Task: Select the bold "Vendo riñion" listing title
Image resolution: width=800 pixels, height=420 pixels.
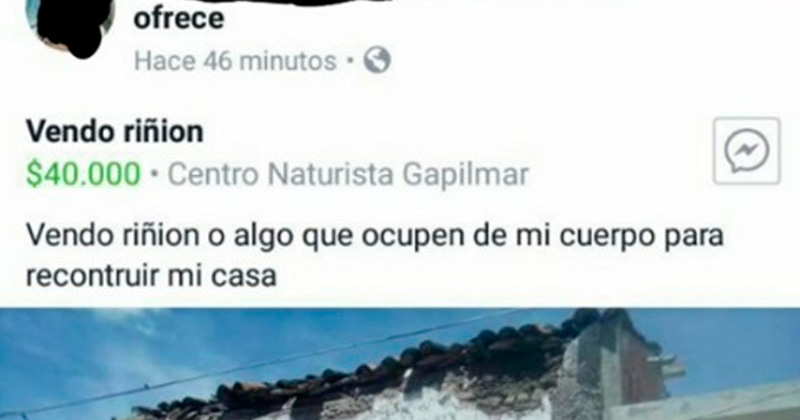Action: [x=115, y=131]
